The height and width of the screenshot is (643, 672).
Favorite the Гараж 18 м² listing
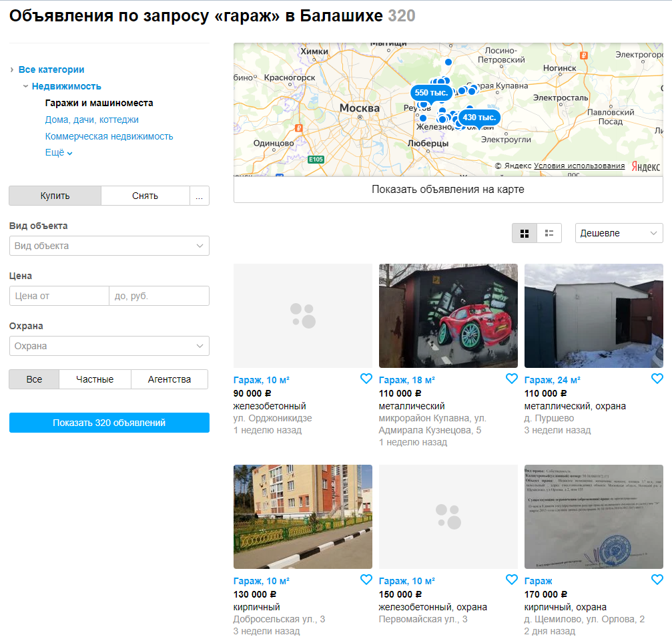512,379
